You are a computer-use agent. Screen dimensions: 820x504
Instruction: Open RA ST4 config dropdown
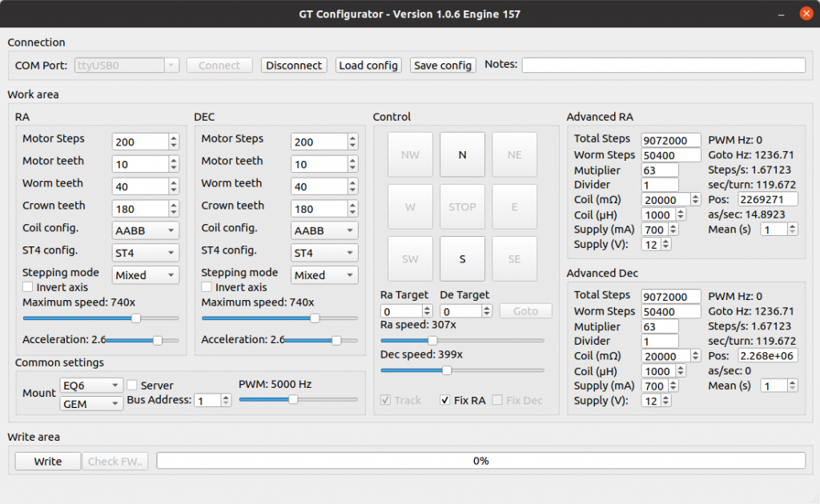pyautogui.click(x=146, y=253)
